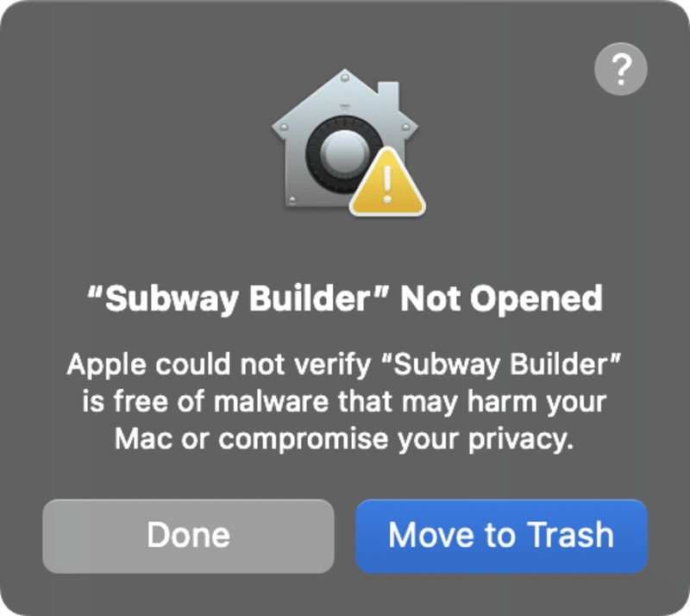690x616 pixels.
Task: Click the compromise your privacy line
Action: pos(344,439)
